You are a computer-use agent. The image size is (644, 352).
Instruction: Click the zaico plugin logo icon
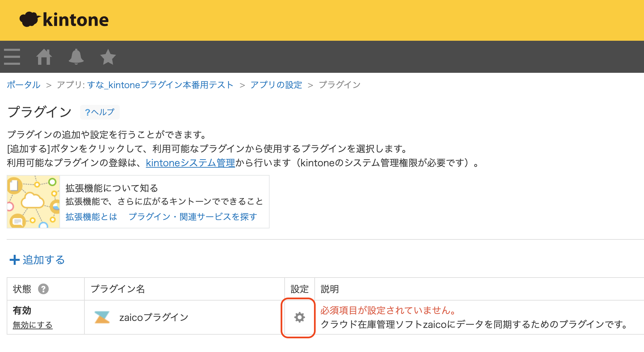[x=102, y=317]
